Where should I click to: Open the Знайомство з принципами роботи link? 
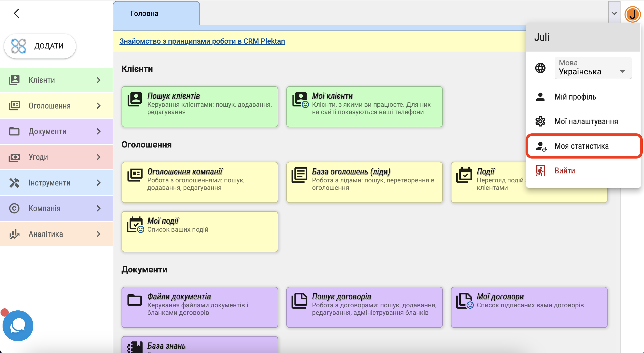[202, 41]
